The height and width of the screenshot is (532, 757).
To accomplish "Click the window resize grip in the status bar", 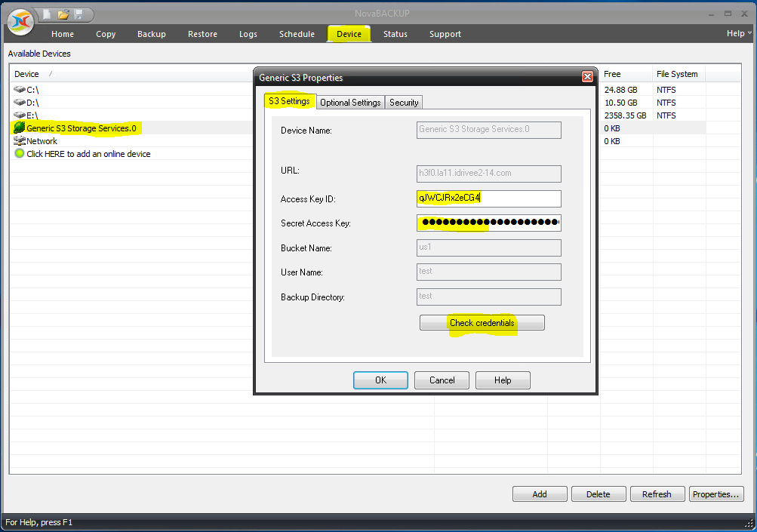I will pos(749,523).
